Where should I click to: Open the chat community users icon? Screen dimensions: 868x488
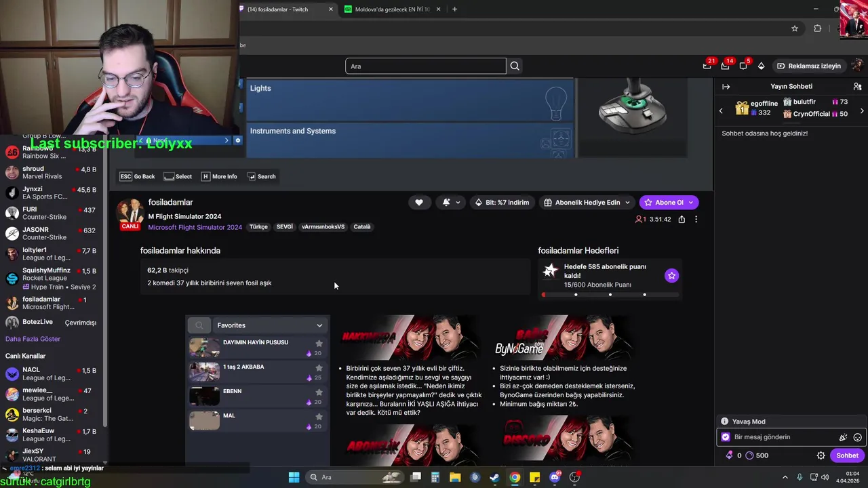click(x=857, y=87)
